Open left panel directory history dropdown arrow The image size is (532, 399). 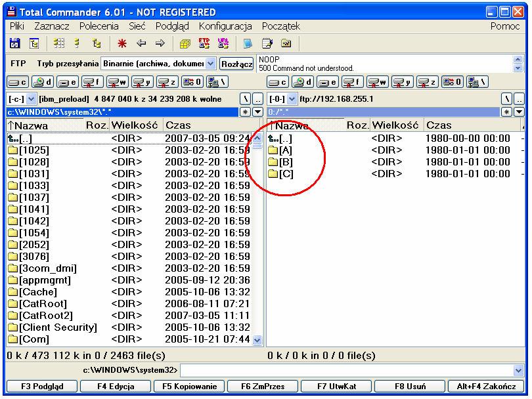(x=258, y=112)
